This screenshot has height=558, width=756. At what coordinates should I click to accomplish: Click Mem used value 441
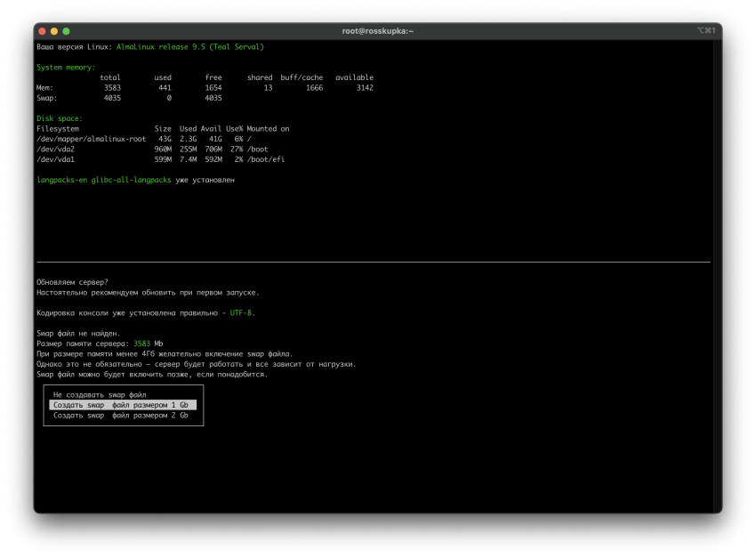[x=165, y=88]
